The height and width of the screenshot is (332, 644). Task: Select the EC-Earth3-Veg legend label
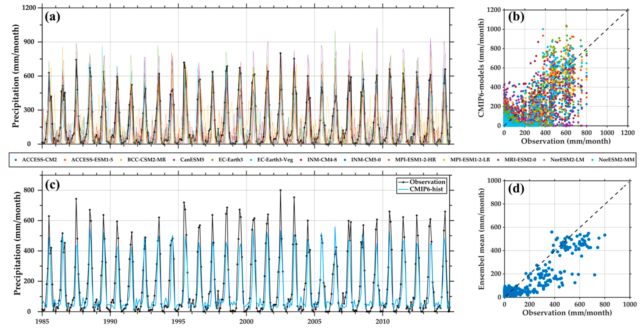click(275, 160)
